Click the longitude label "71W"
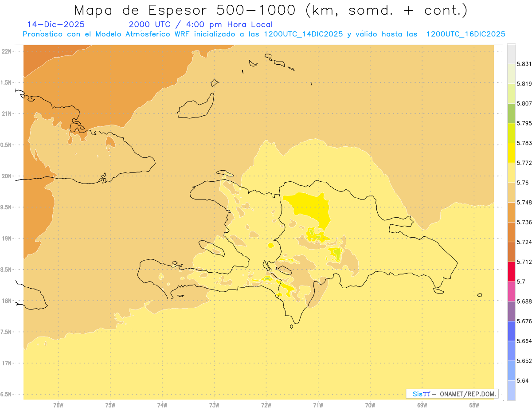Image resolution: width=532 pixels, height=411 pixels. [x=318, y=405]
